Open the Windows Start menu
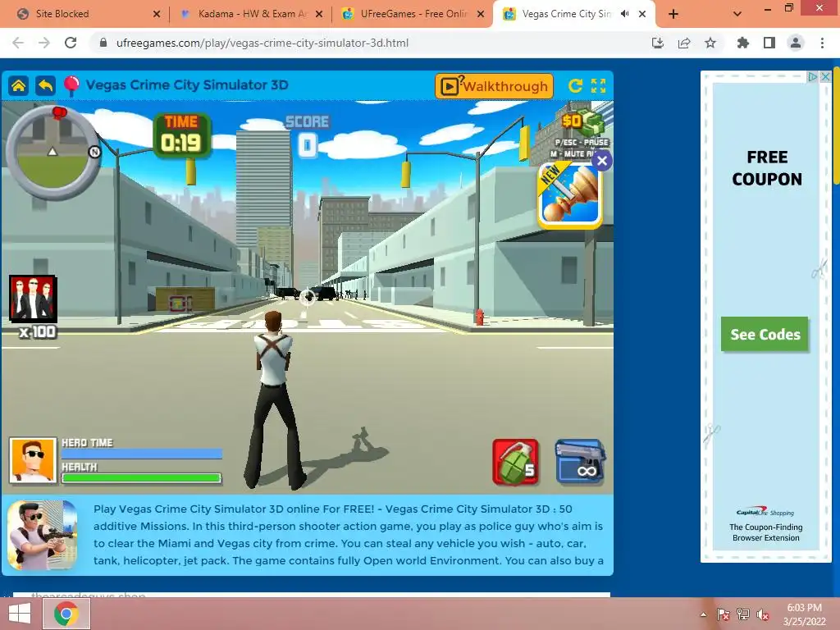 [20, 614]
